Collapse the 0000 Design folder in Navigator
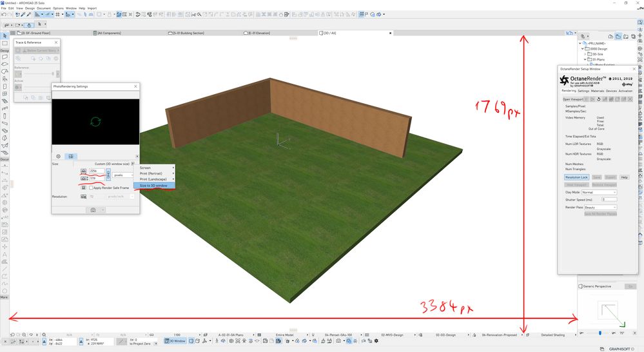 [582, 48]
